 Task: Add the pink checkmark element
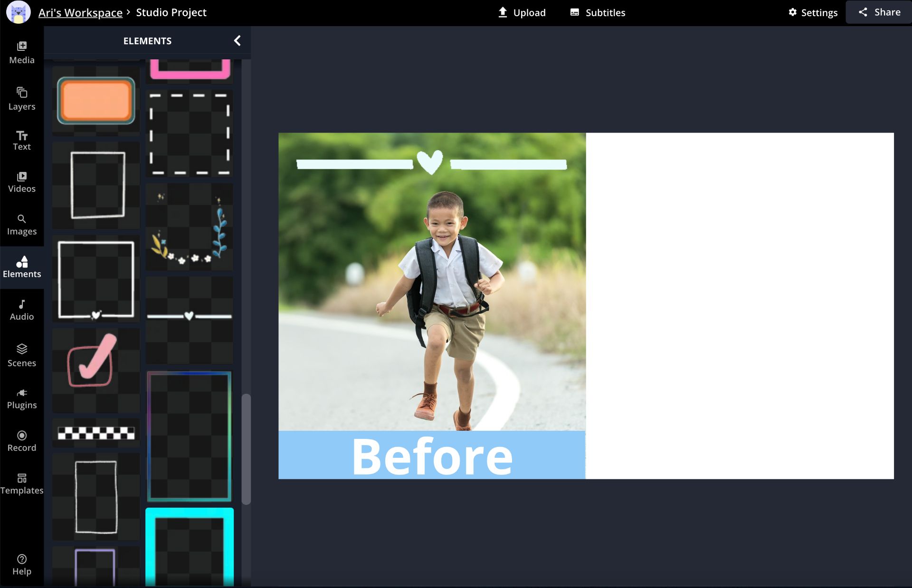92,361
